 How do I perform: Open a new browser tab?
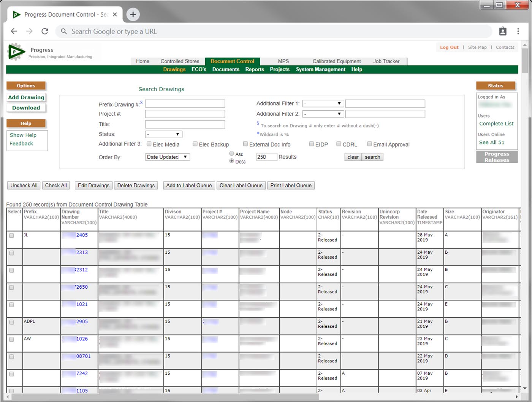click(133, 14)
